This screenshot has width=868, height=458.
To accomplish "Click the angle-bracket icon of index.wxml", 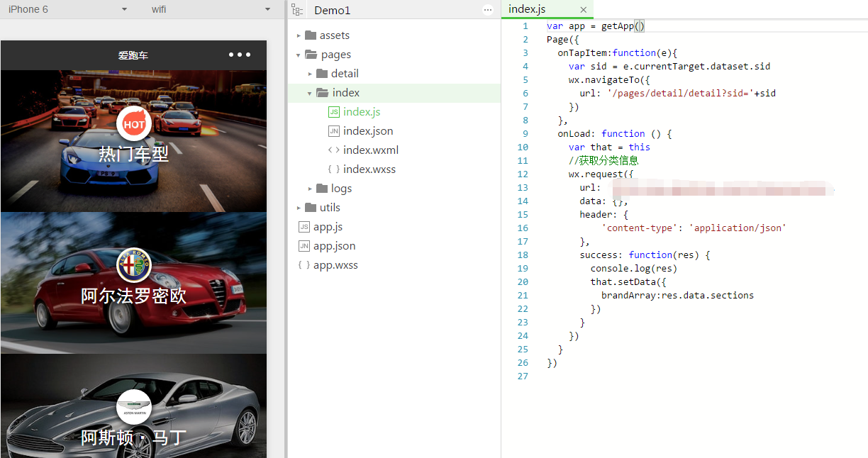I will 333,150.
